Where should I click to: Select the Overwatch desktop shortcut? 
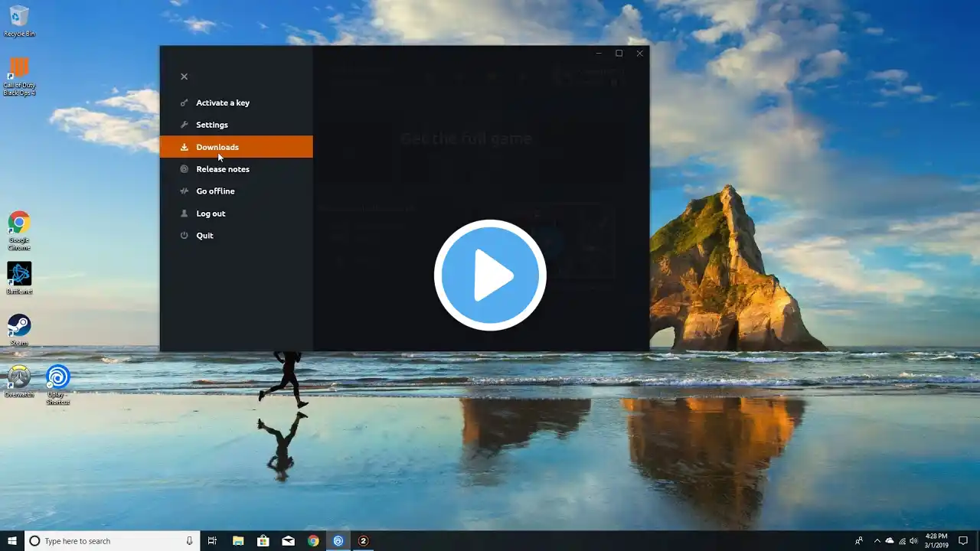[19, 381]
